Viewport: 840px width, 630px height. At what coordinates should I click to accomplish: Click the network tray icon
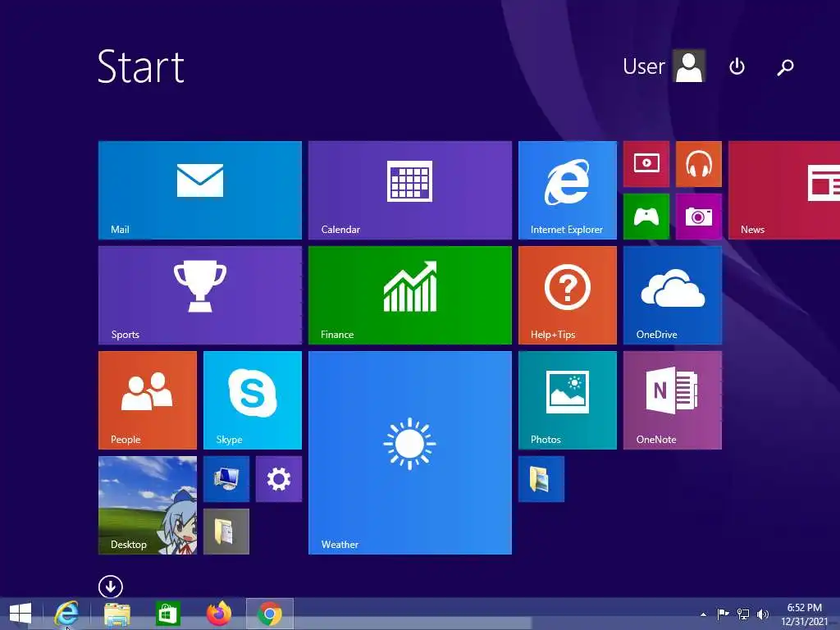[x=743, y=614]
